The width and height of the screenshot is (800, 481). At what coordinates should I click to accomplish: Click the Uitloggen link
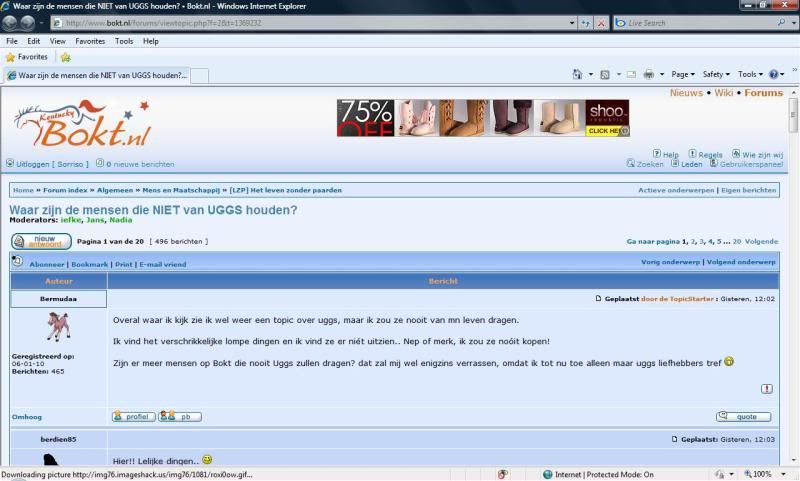pyautogui.click(x=33, y=164)
